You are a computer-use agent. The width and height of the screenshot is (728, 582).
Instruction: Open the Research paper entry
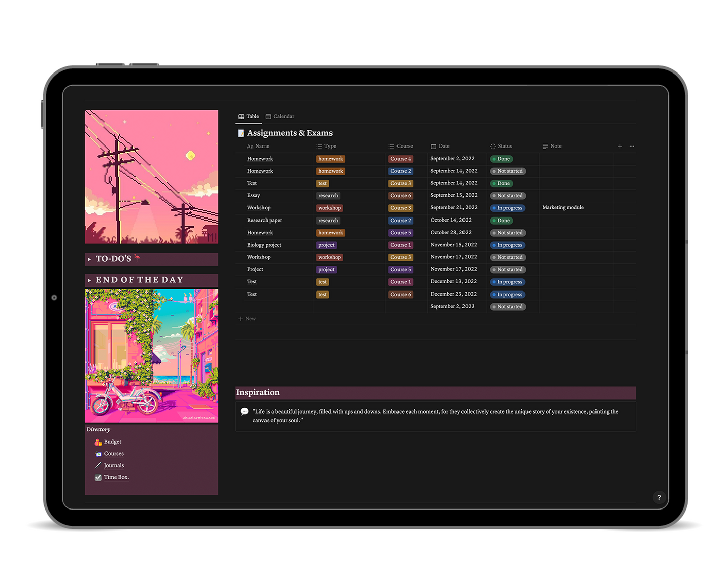[264, 221]
